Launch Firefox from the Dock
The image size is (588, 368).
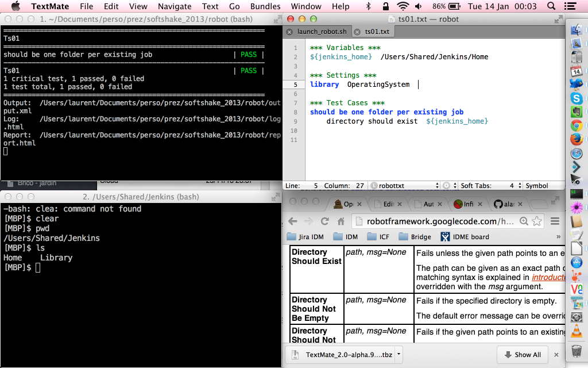577,139
